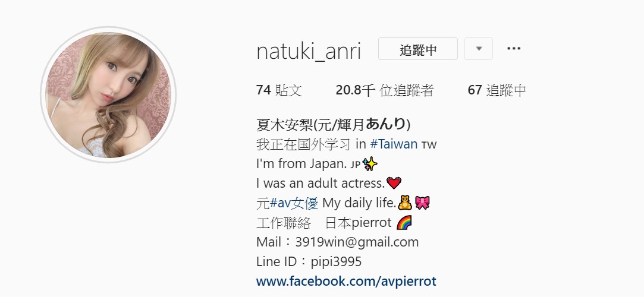Open the natuki_anri profile picture
The image size is (644, 297).
(x=108, y=95)
